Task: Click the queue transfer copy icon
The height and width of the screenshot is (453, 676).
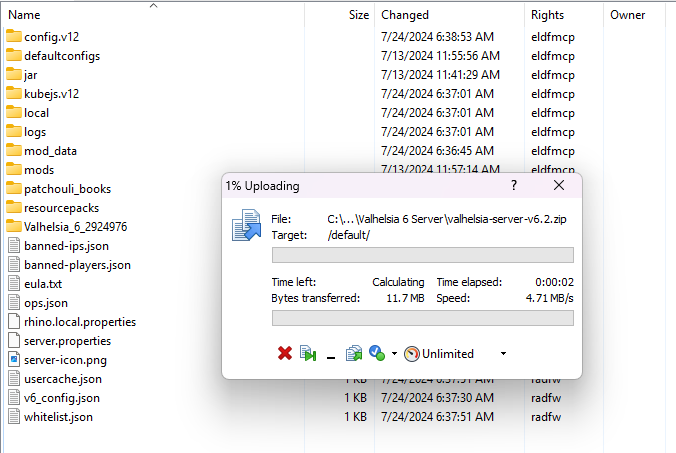Action: [x=354, y=353]
